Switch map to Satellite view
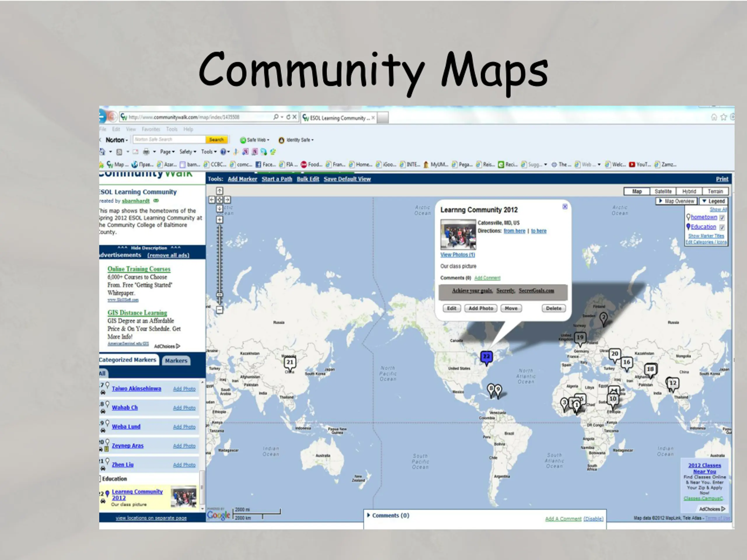Viewport: 747px width, 560px height. 663,191
